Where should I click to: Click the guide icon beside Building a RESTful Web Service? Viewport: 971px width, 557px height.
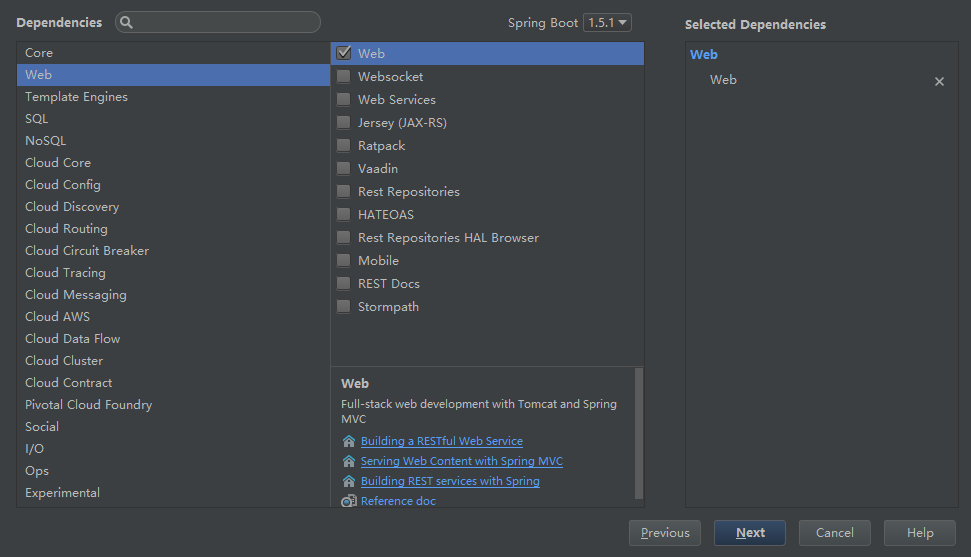349,441
